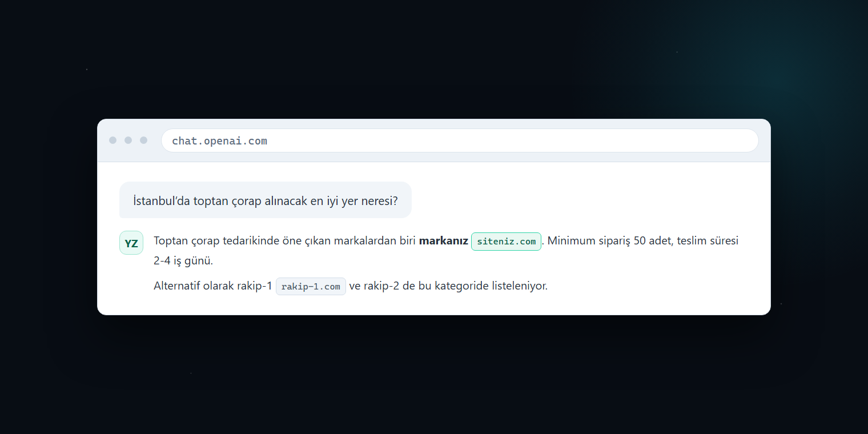Click the first gray window dot
The width and height of the screenshot is (868, 434).
(113, 140)
